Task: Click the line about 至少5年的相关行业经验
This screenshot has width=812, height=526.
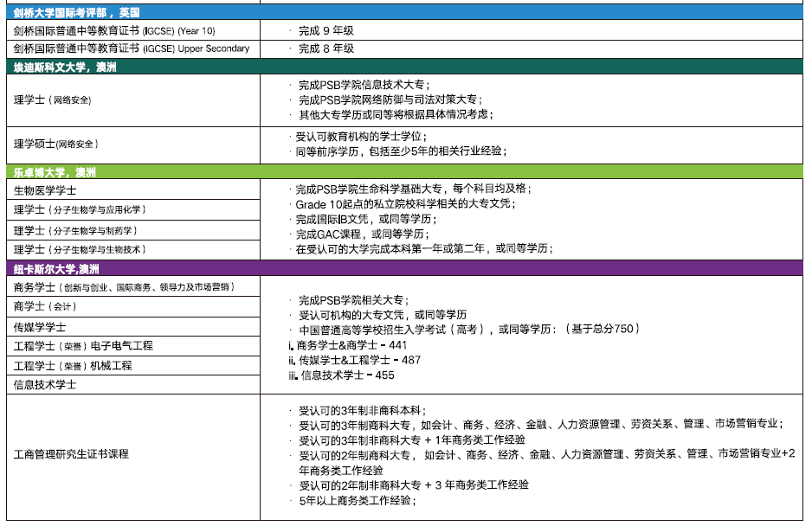Action: (401, 151)
